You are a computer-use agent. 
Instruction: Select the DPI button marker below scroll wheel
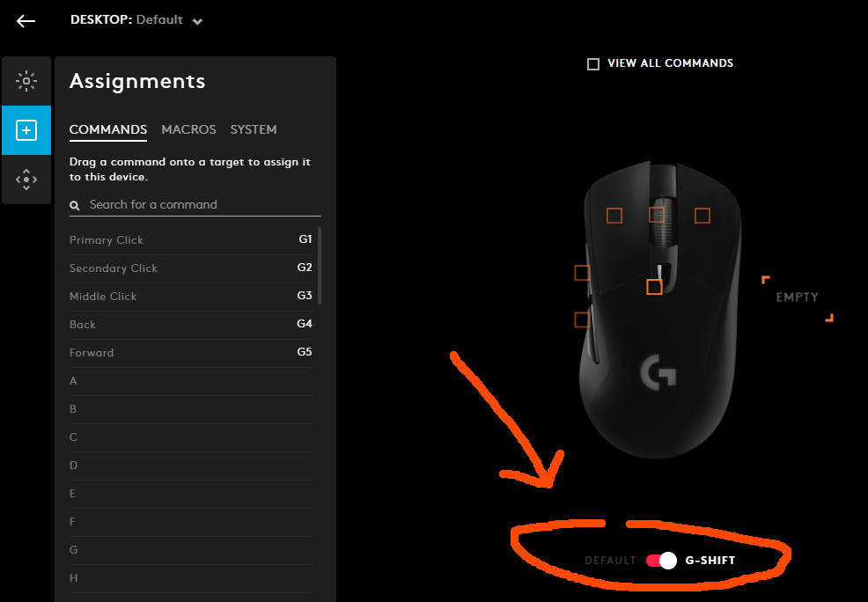pyautogui.click(x=653, y=287)
